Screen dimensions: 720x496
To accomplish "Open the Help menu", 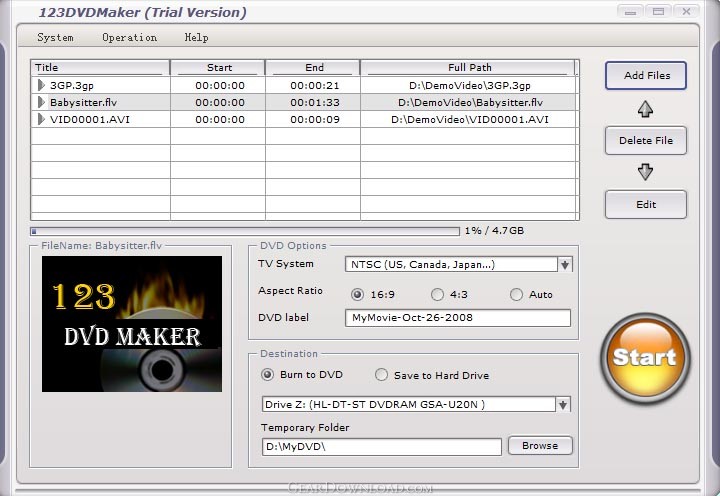I will (x=197, y=38).
